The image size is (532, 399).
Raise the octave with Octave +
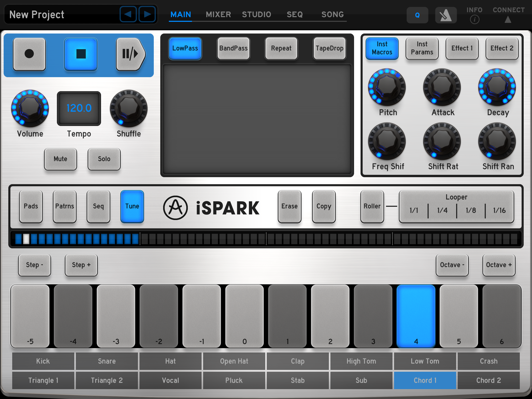(499, 265)
